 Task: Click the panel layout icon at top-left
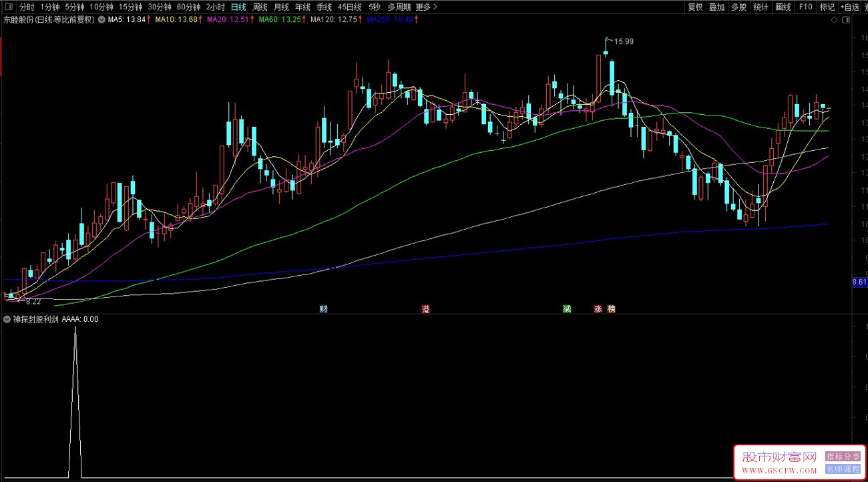click(x=9, y=7)
